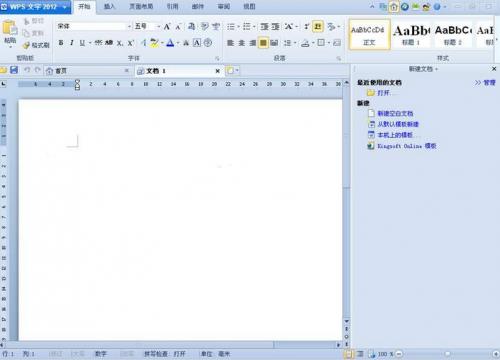Open the borders dropdown arrow
This screenshot has width=500, height=360.
click(329, 43)
